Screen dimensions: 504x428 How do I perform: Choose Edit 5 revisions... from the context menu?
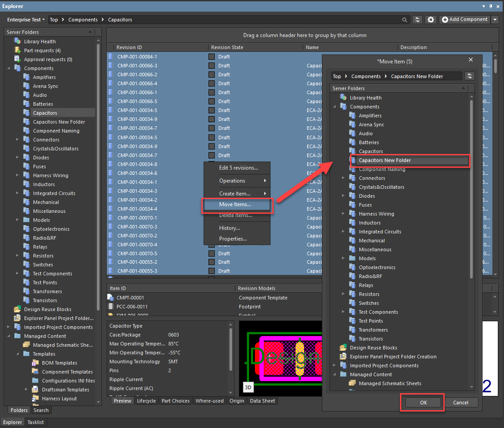click(237, 168)
